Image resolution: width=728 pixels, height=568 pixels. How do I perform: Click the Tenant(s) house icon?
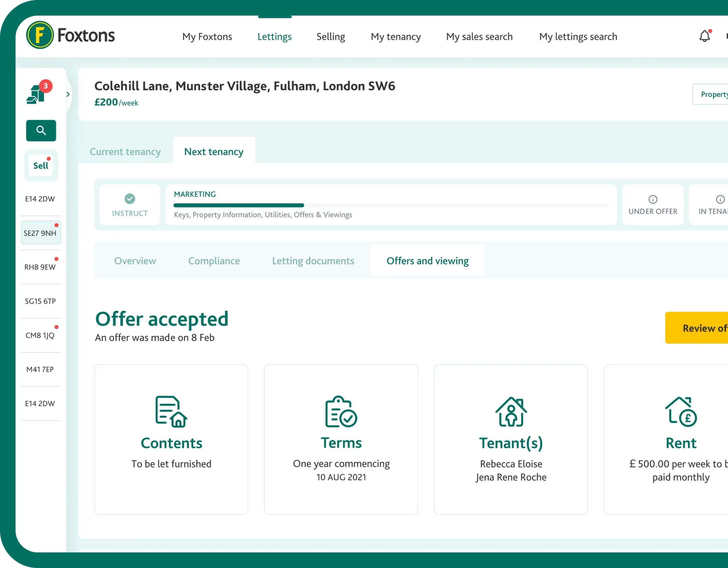point(511,412)
